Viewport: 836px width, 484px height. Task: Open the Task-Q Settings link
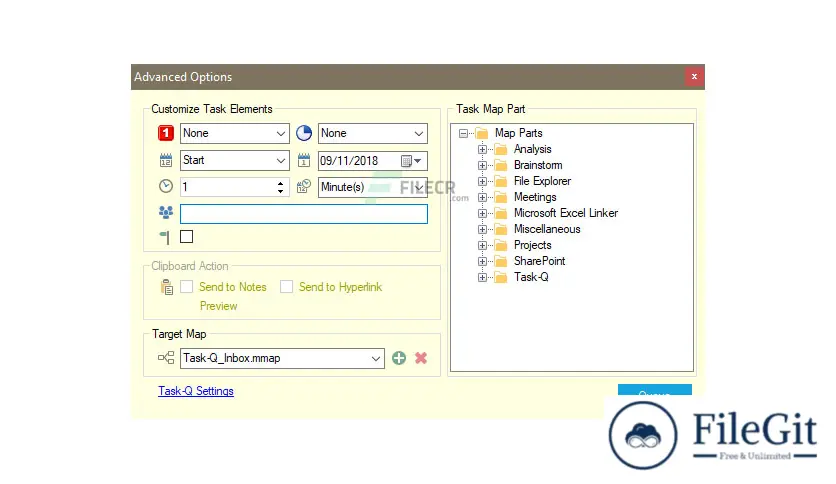pyautogui.click(x=196, y=391)
